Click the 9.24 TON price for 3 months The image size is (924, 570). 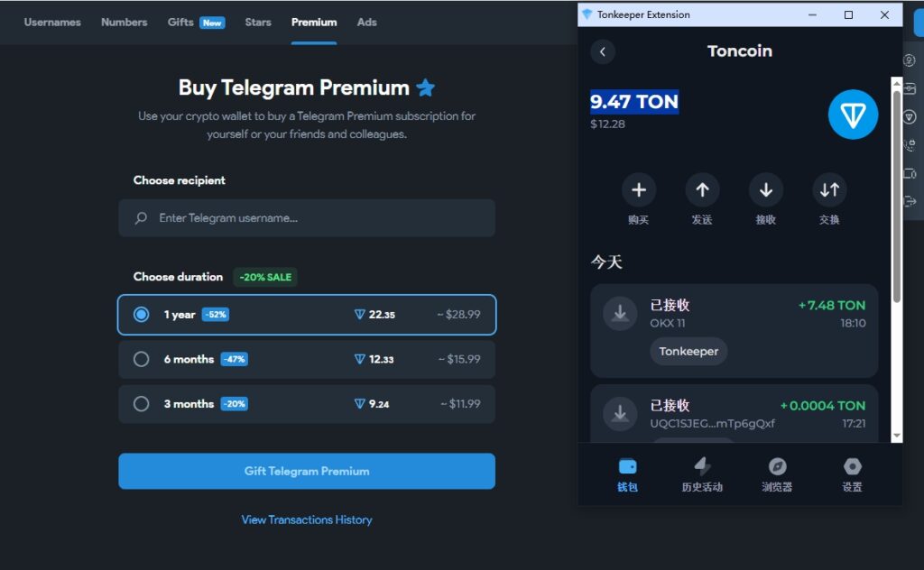click(x=372, y=404)
